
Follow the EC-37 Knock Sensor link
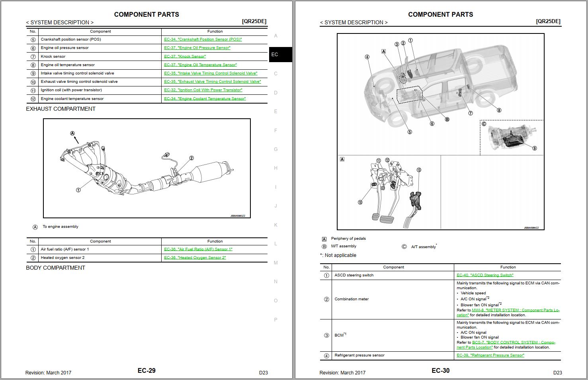pyautogui.click(x=185, y=57)
